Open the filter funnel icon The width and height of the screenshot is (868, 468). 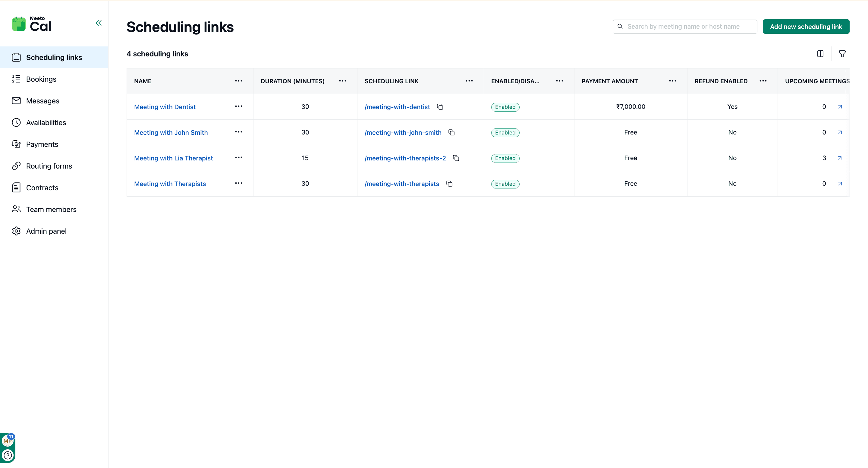842,54
